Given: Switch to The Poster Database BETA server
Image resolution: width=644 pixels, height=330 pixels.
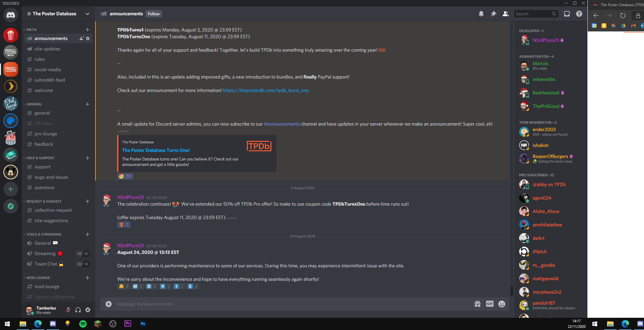Looking at the screenshot, I should tap(11, 52).
